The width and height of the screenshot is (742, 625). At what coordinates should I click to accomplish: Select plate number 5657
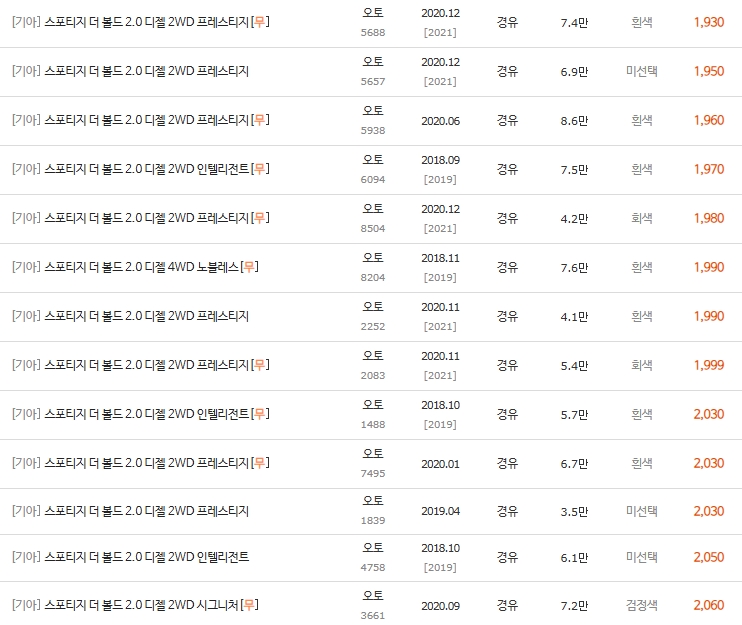tap(373, 81)
